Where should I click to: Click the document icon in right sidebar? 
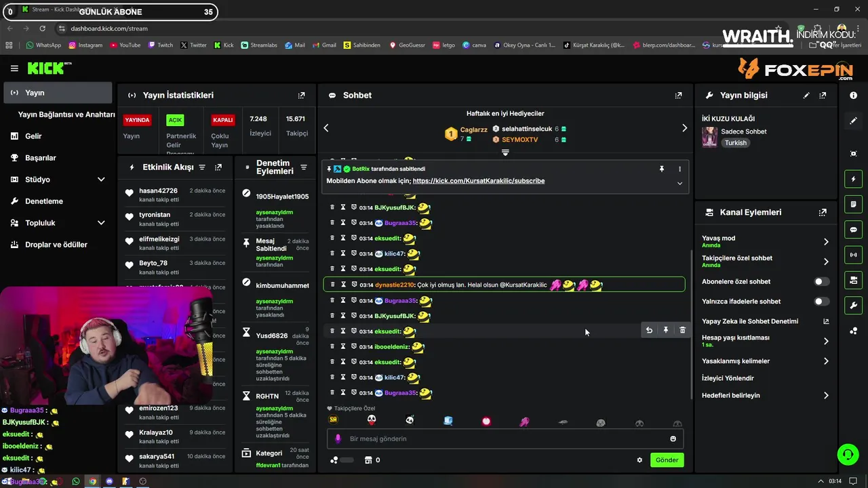[x=853, y=204]
